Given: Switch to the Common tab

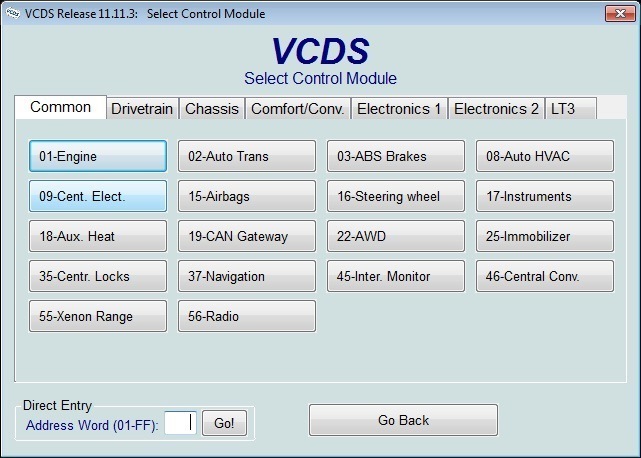Looking at the screenshot, I should (61, 107).
